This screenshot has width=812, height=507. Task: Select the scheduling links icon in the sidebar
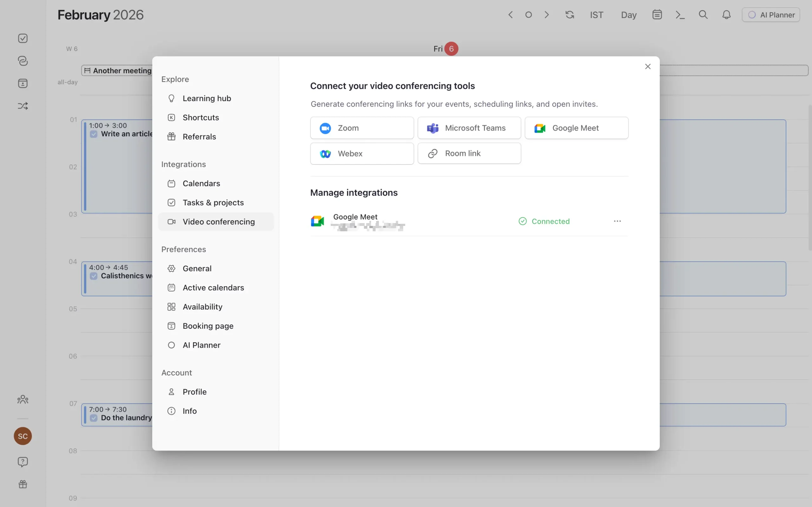click(23, 61)
